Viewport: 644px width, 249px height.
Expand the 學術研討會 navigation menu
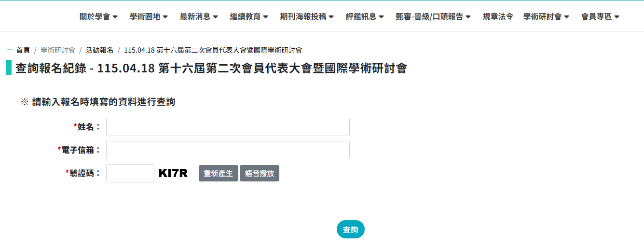[546, 16]
